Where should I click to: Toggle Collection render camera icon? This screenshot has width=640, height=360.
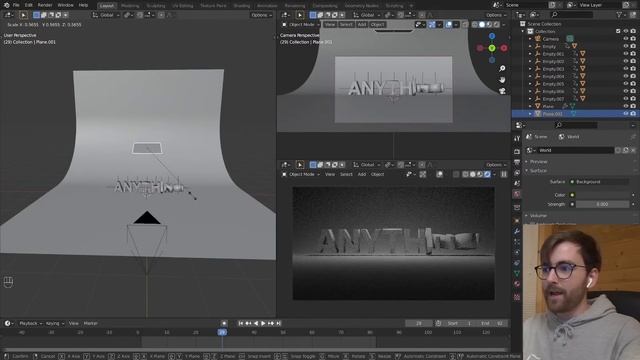coord(633,31)
